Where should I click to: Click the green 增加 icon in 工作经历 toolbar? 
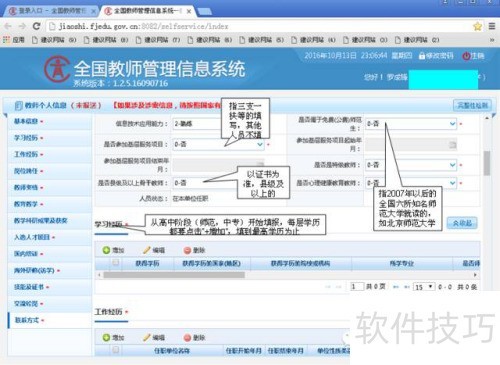pos(106,338)
